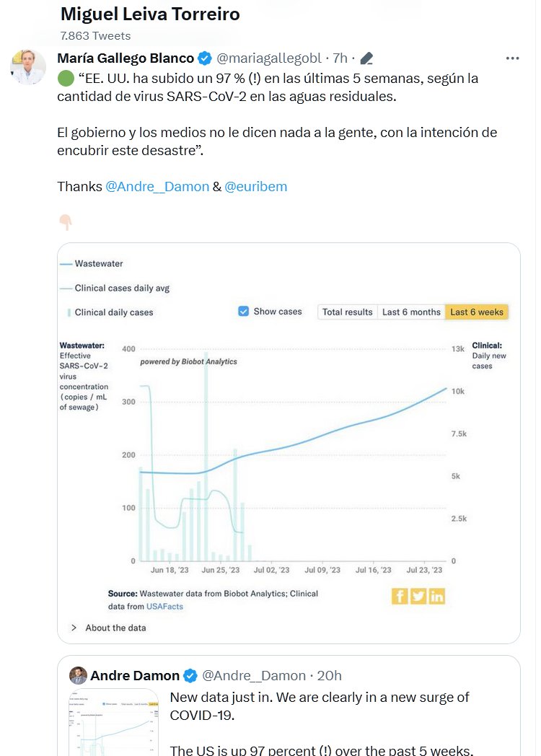Click the LinkedIn share icon on chart
Screen dimensions: 541x756
pyautogui.click(x=437, y=596)
